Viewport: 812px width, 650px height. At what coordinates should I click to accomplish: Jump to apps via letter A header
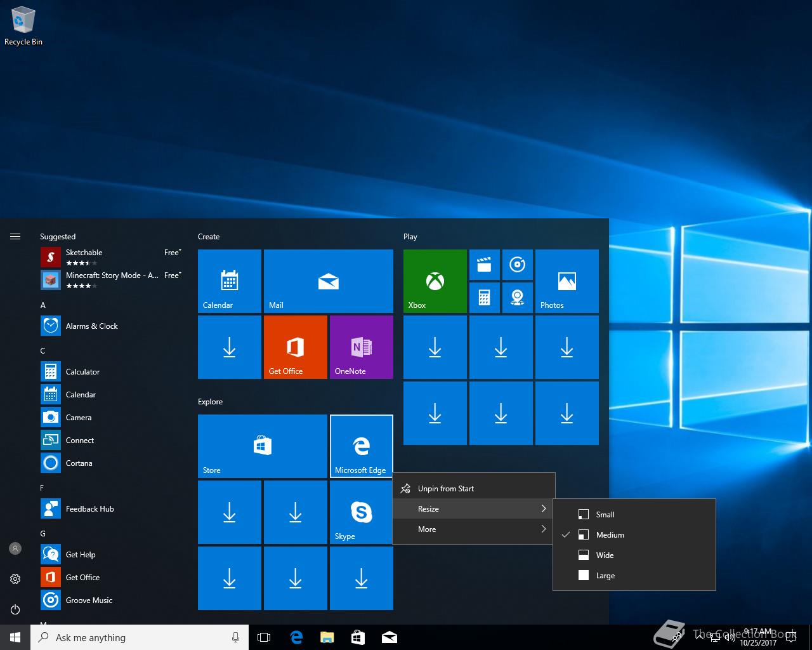[43, 305]
